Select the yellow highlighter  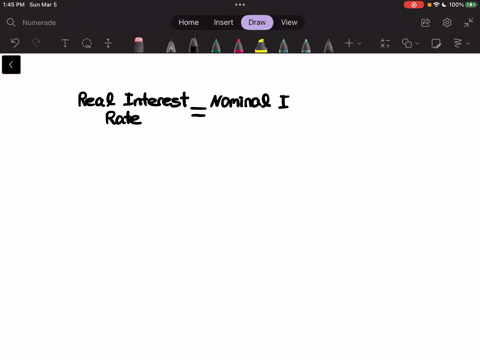261,45
